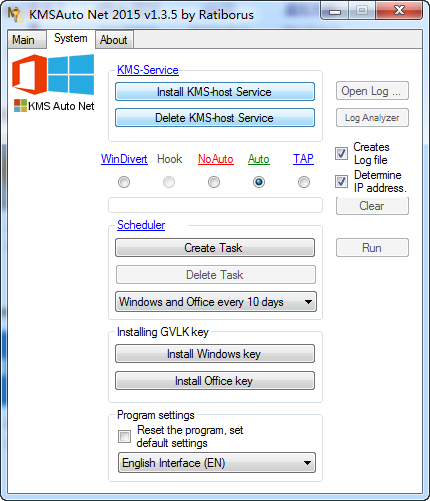The image size is (430, 501).
Task: Click Install Windows key button
Action: pyautogui.click(x=215, y=354)
